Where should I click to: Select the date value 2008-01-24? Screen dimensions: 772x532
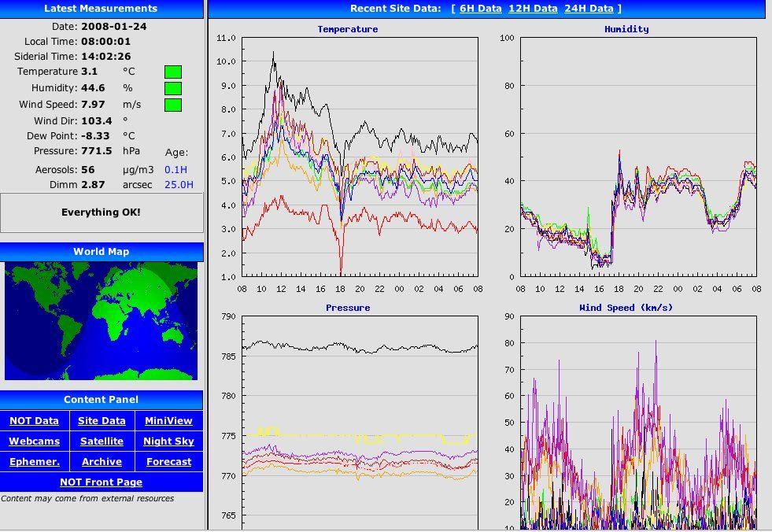(x=114, y=27)
